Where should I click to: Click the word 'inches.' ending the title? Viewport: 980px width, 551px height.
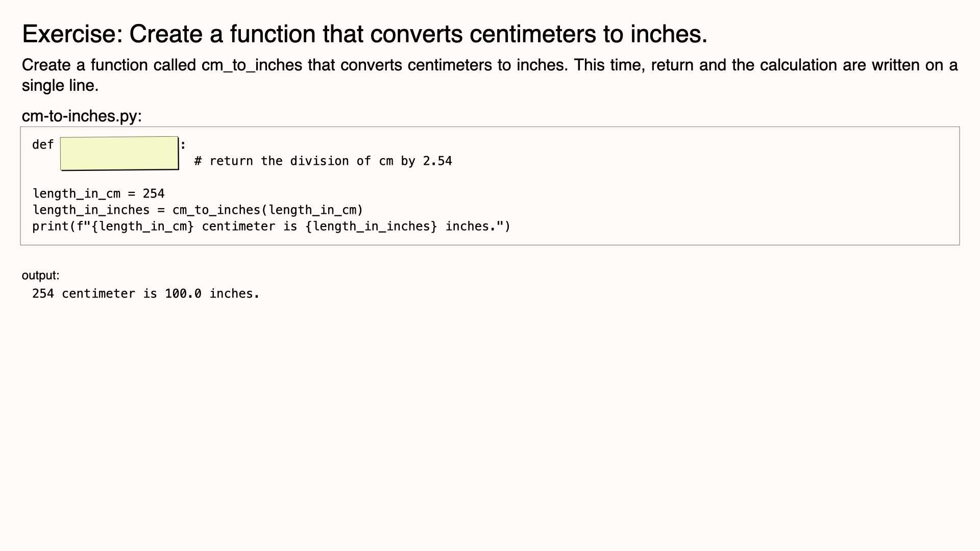pos(669,34)
